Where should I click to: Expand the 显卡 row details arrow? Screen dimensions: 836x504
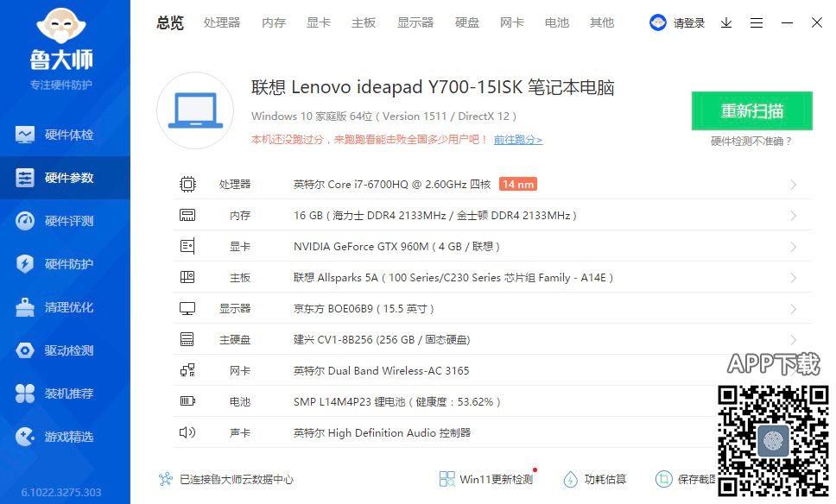pyautogui.click(x=793, y=247)
